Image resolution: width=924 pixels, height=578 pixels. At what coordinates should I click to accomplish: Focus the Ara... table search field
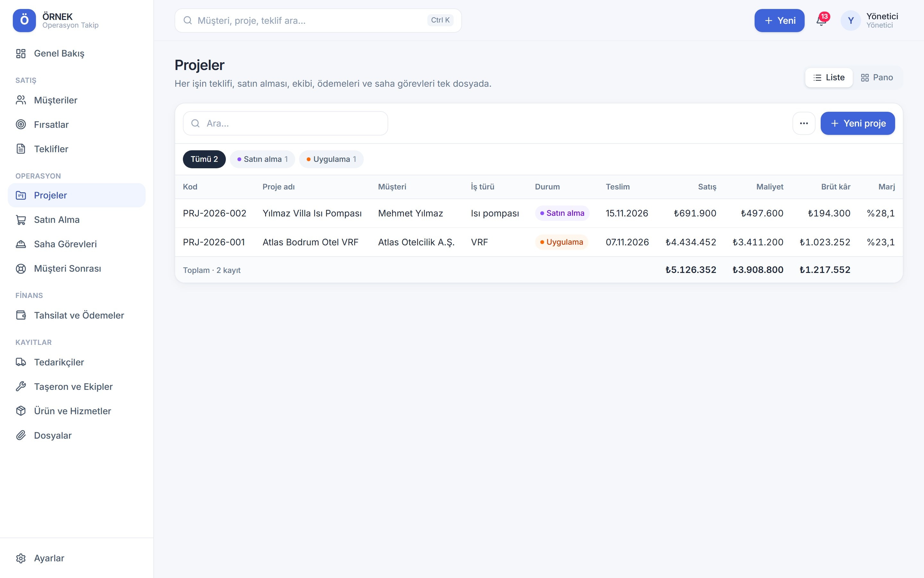(285, 124)
